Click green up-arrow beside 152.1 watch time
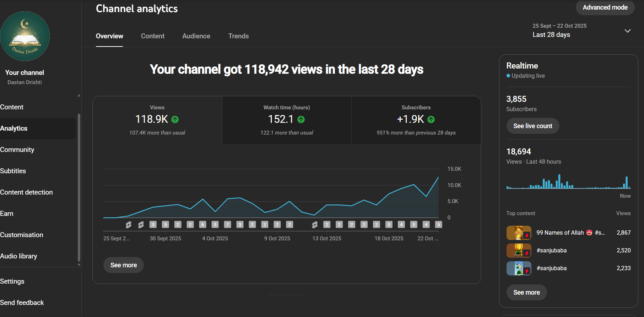 [x=301, y=120]
